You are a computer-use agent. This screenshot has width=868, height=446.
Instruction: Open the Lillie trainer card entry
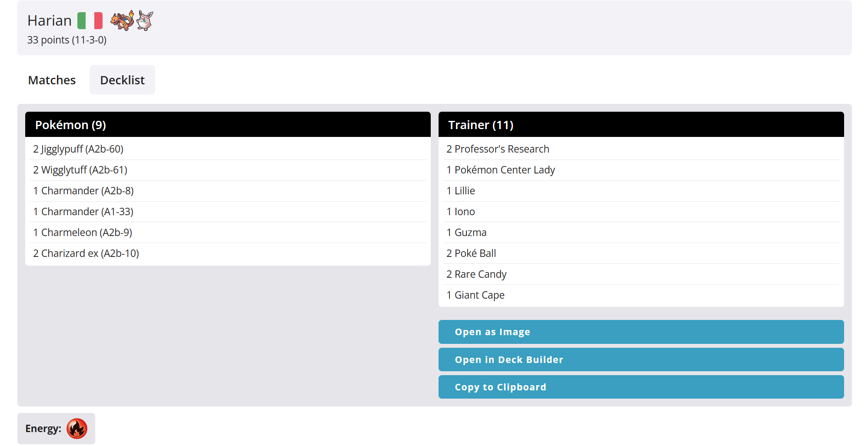pyautogui.click(x=461, y=191)
